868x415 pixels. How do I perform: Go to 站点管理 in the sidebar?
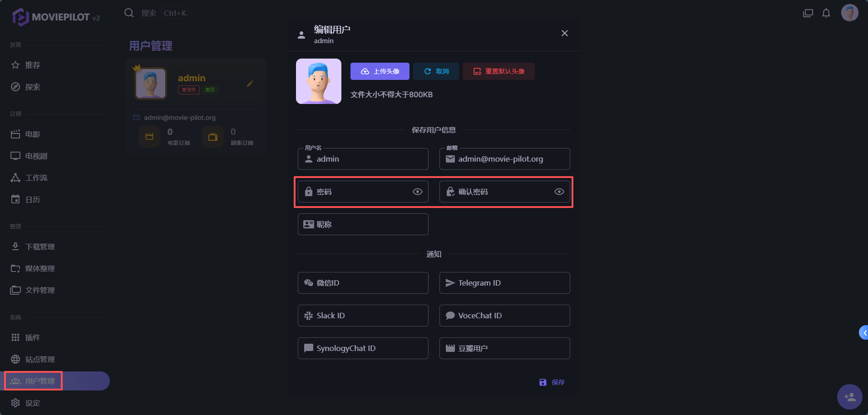40,359
